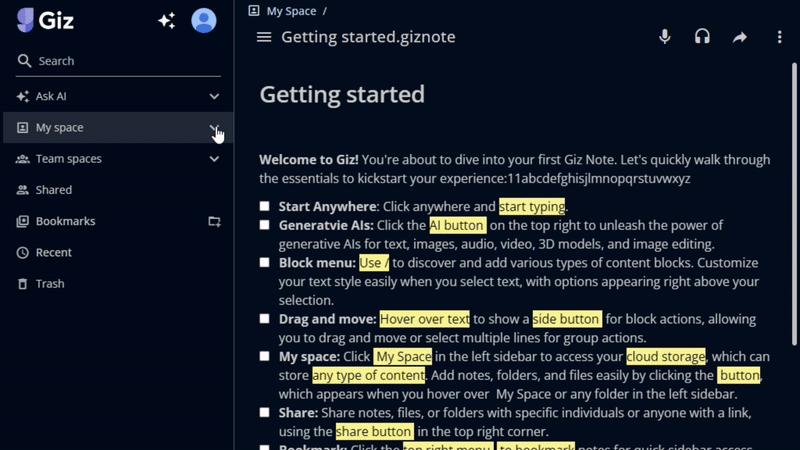Click the share arrow icon

pos(740,37)
